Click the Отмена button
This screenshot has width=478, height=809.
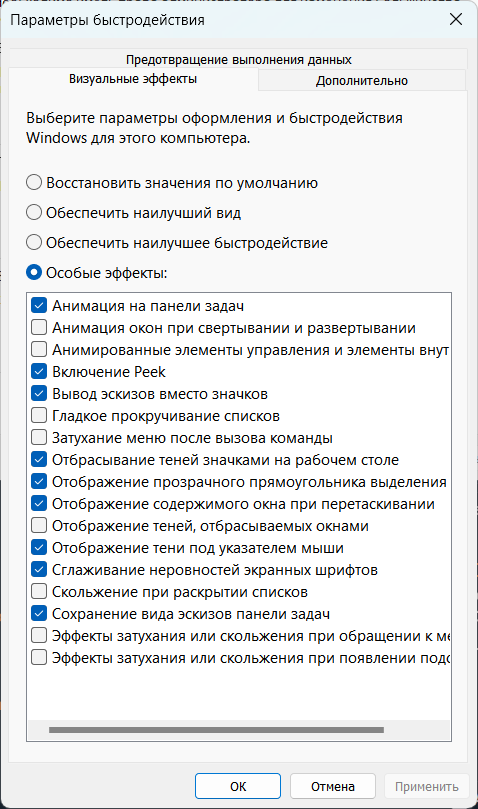[332, 786]
